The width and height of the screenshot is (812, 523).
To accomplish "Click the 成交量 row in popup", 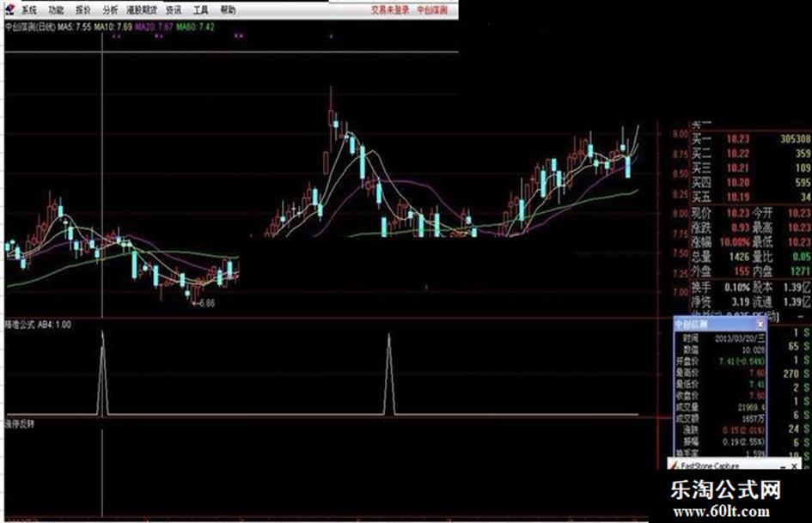I will 720,407.
